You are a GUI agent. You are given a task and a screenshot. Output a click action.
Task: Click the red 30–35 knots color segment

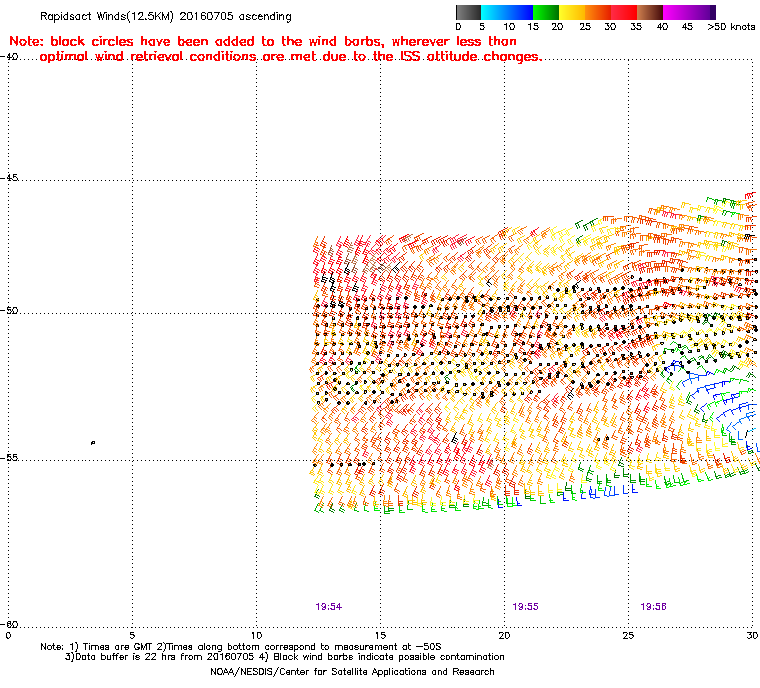point(624,12)
